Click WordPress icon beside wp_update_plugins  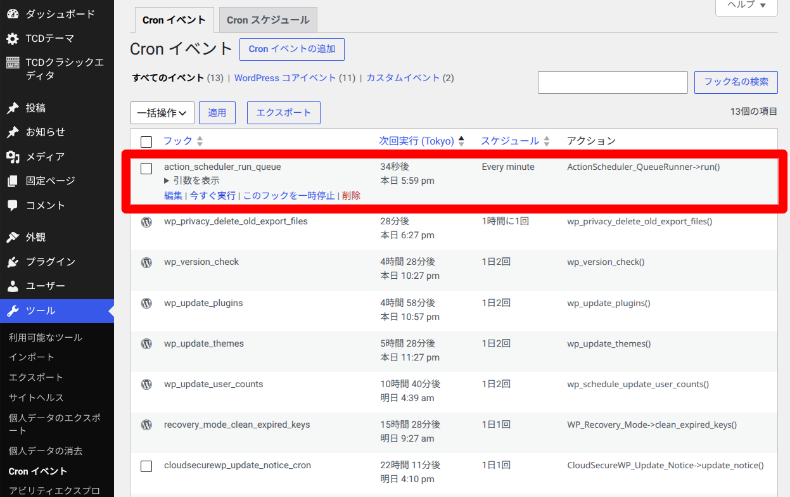(x=146, y=303)
